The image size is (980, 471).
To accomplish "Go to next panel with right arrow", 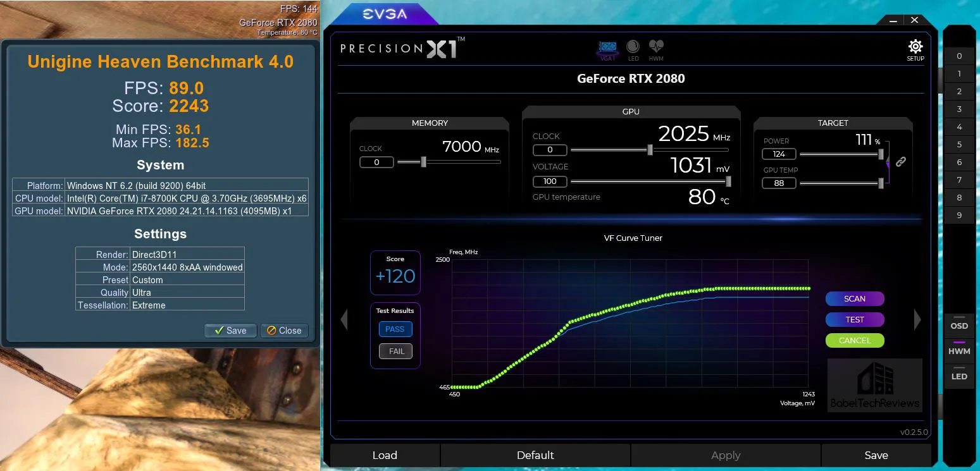I will point(917,320).
